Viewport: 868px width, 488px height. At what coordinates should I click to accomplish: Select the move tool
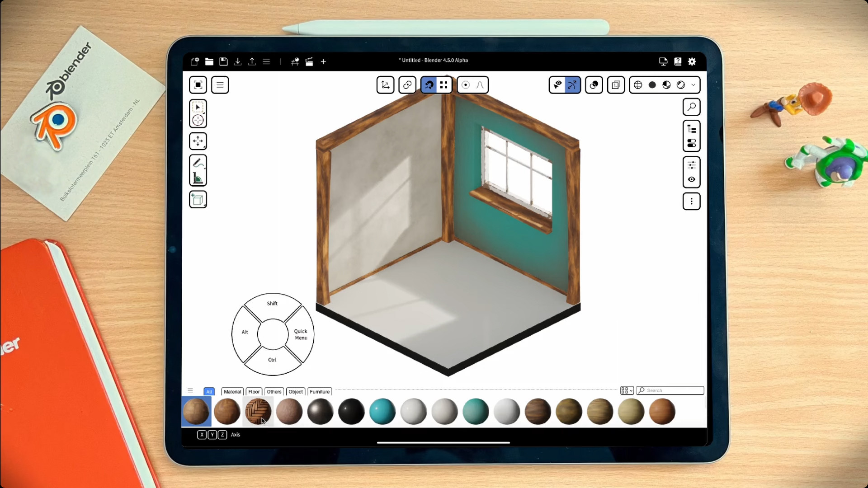pyautogui.click(x=198, y=141)
